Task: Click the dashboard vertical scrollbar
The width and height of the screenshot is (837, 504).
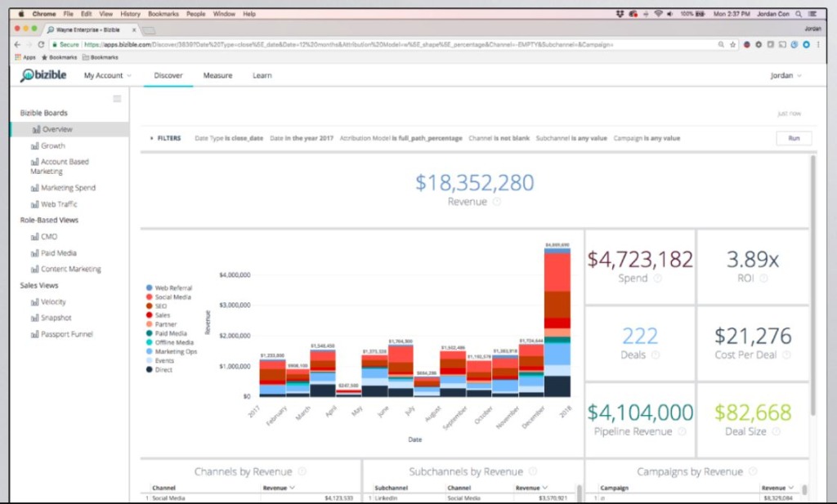Action: point(813,285)
